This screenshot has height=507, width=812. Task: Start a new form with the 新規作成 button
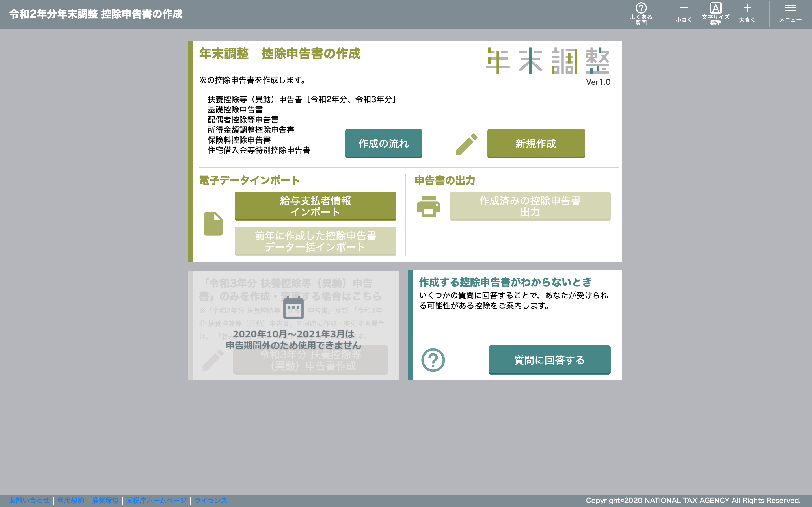point(535,143)
